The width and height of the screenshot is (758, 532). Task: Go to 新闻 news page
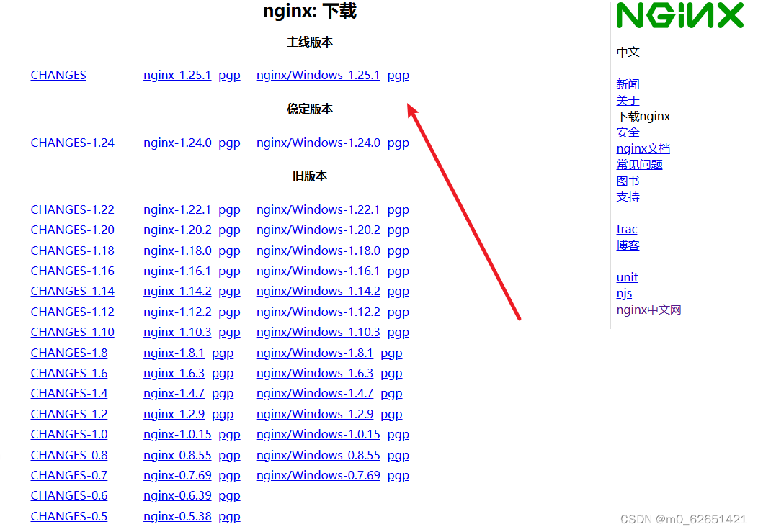[628, 84]
